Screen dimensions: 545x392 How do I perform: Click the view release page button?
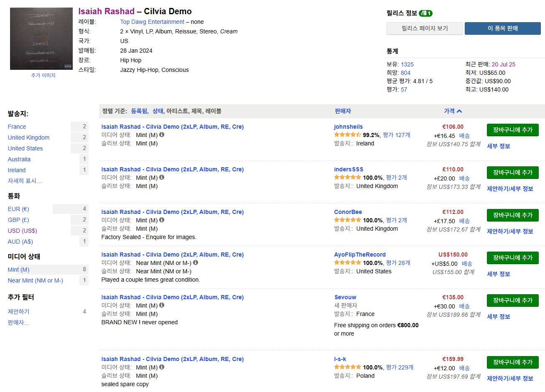(425, 28)
